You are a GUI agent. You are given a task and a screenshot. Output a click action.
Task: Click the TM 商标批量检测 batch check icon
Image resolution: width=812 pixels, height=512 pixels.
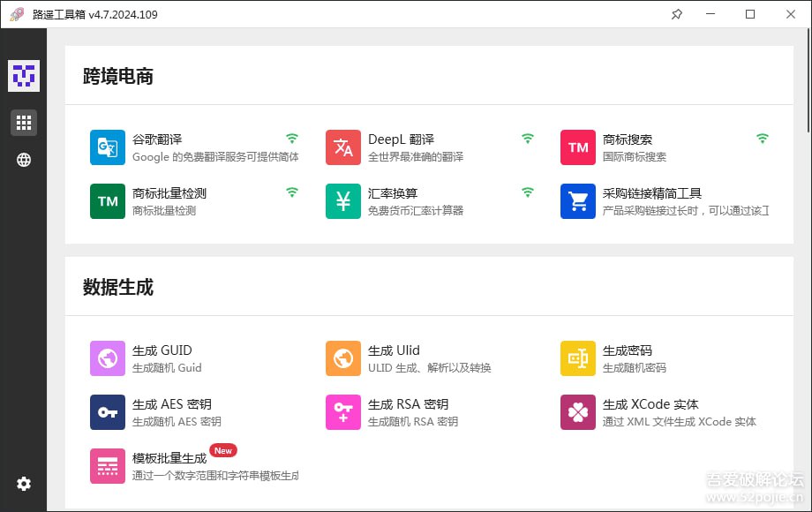[107, 201]
